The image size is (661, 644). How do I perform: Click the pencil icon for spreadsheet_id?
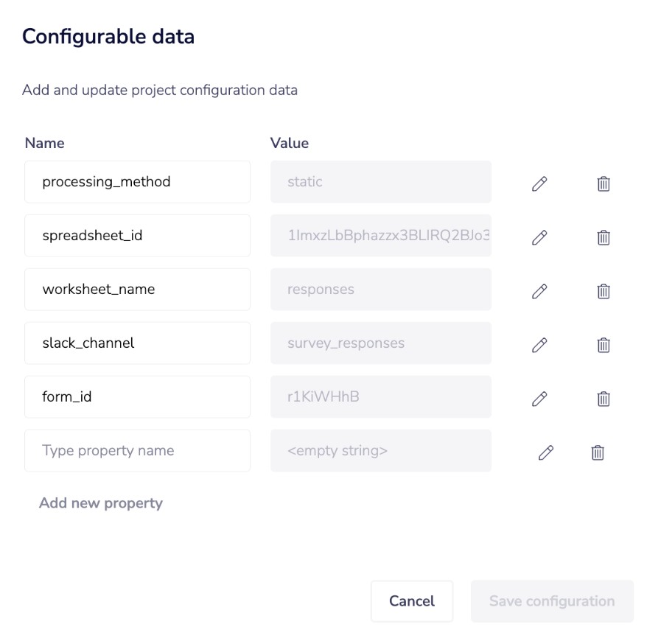[x=539, y=237]
